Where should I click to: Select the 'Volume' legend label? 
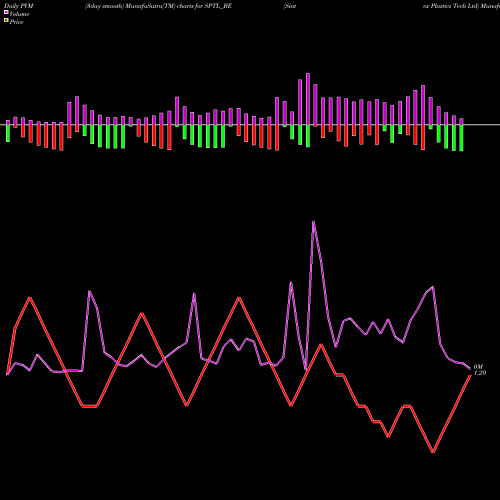click(x=19, y=14)
